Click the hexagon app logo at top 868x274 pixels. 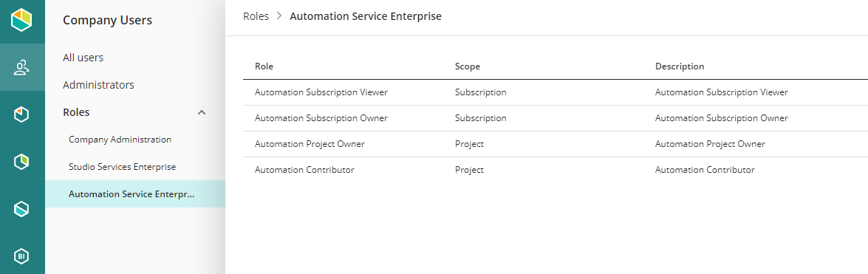coord(21,20)
